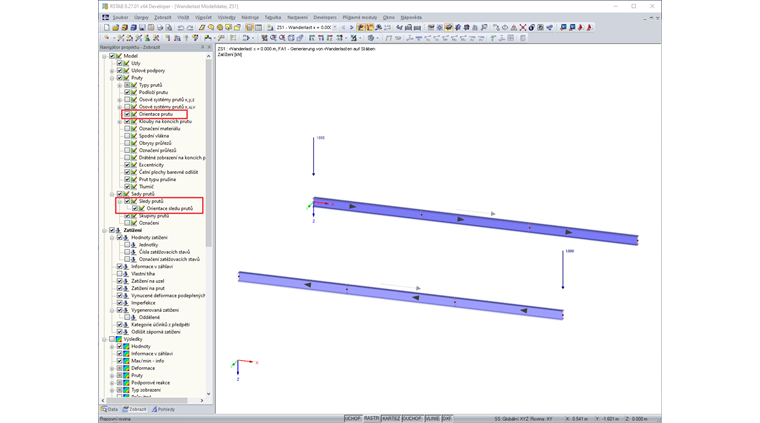Click the last icon of second toolbar row

523,38
